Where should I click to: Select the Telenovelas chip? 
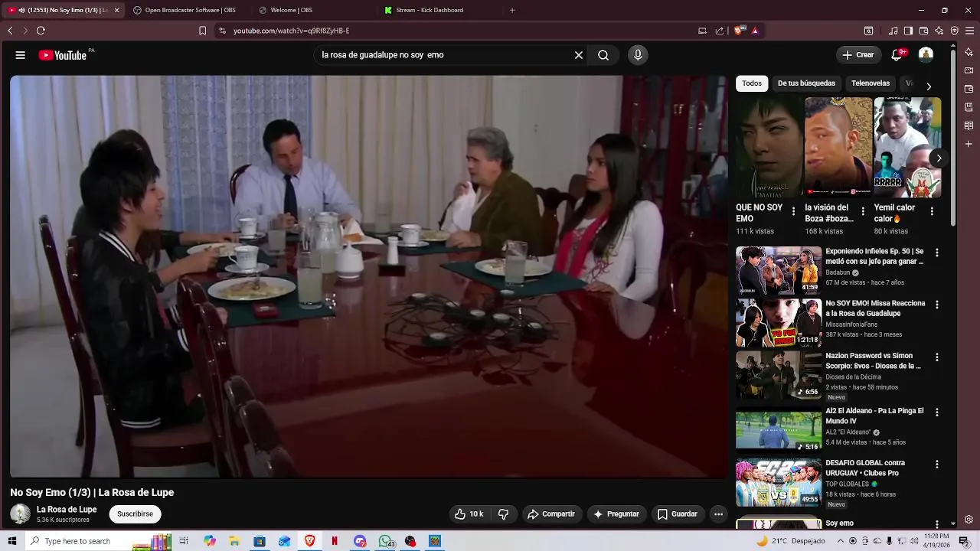[871, 83]
